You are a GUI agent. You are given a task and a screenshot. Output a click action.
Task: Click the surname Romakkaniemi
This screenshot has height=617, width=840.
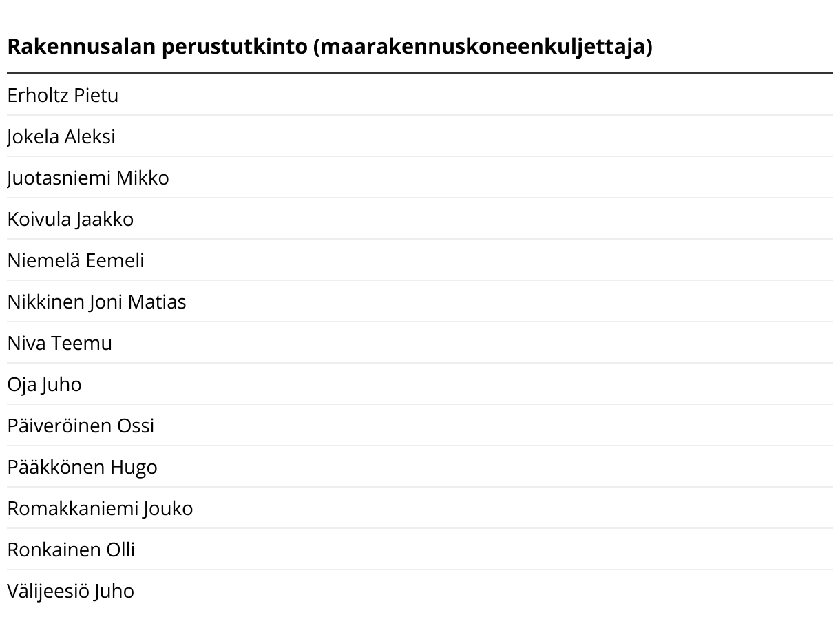pos(72,508)
